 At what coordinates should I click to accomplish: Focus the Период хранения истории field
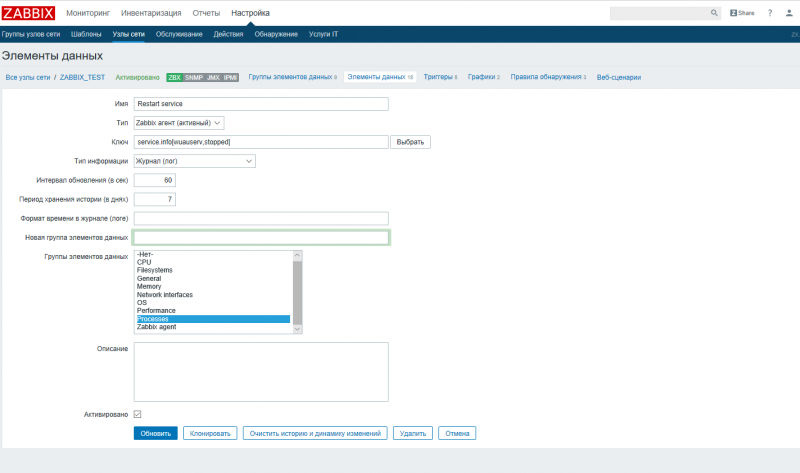[155, 200]
